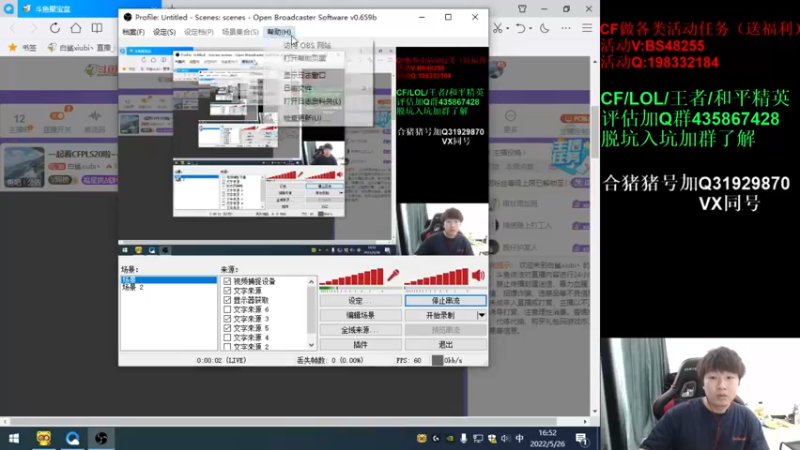Click the browser forward arrow
800x450 pixels.
(x=34, y=28)
